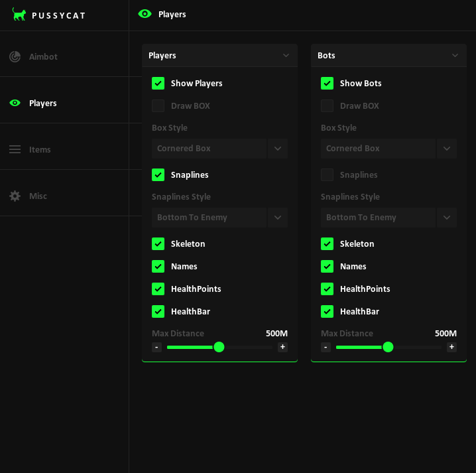476x473 pixels.
Task: Click the Draw BOX checkbox in the Players panel
Action: pos(158,105)
